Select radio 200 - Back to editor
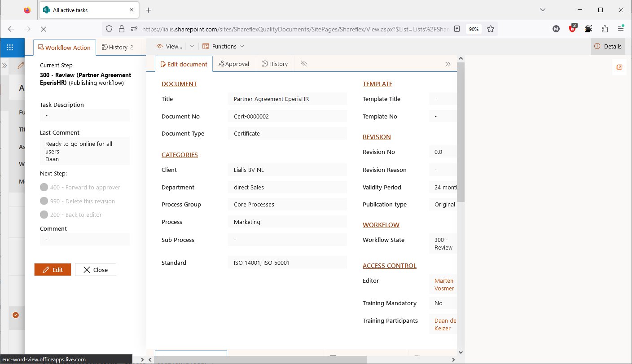Screen dimensions: 632x364 [44, 215]
